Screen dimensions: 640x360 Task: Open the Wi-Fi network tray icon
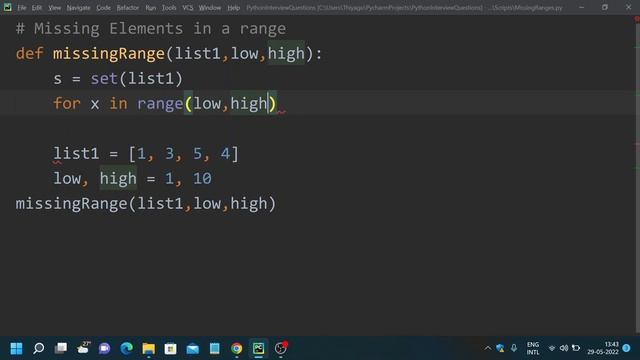pyautogui.click(x=552, y=348)
